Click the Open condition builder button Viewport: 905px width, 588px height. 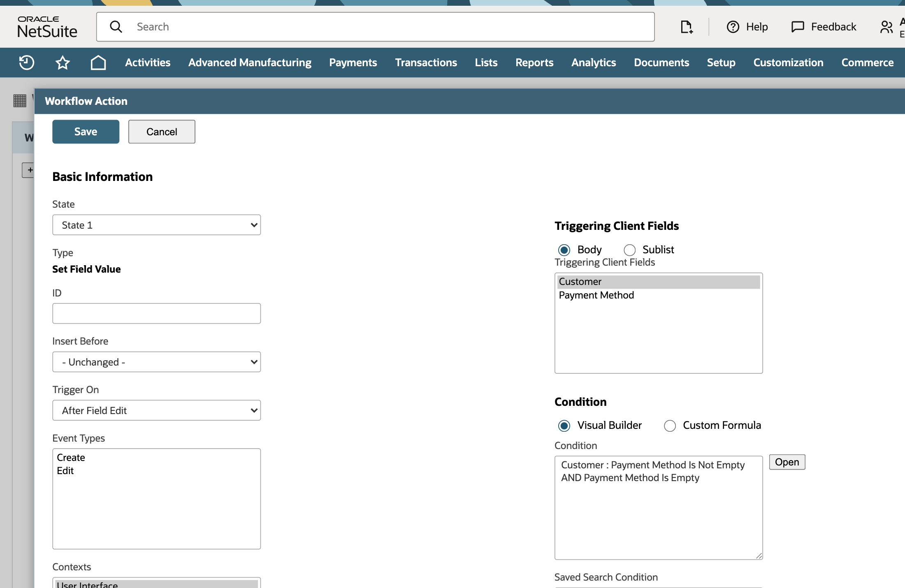tap(787, 462)
